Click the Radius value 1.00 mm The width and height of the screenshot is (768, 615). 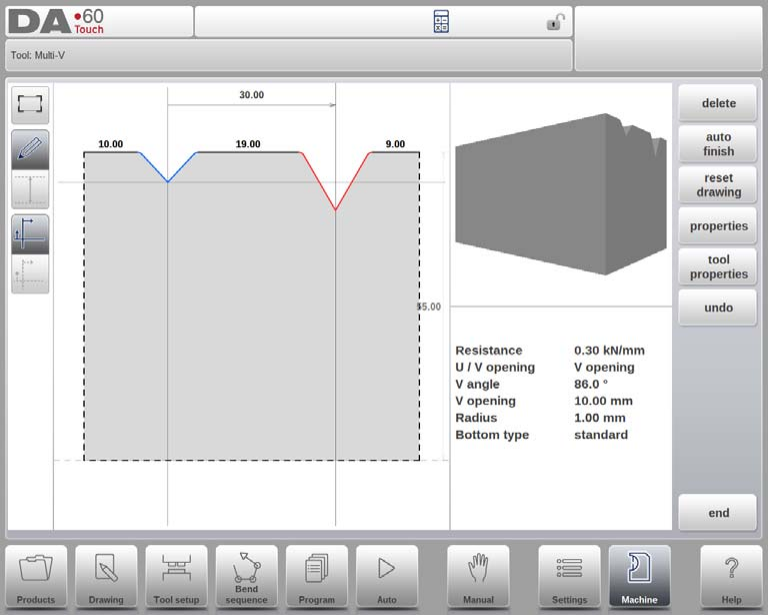coord(600,418)
